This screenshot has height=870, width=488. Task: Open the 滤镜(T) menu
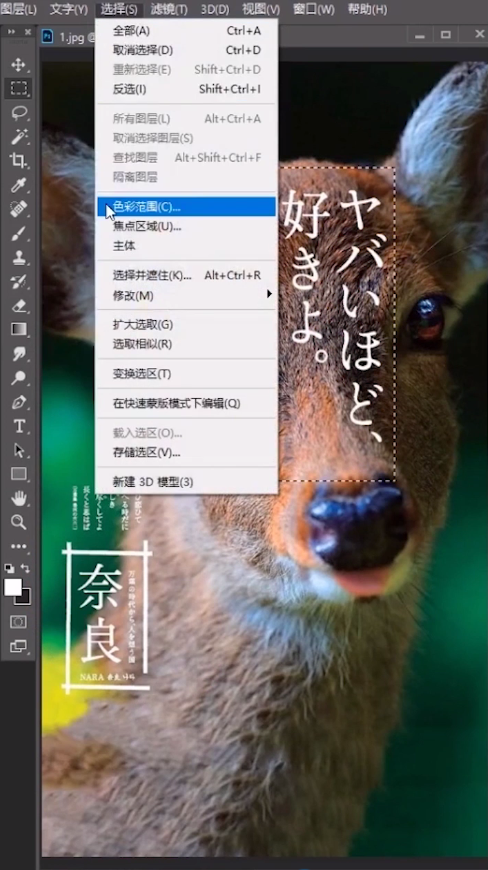(x=169, y=9)
